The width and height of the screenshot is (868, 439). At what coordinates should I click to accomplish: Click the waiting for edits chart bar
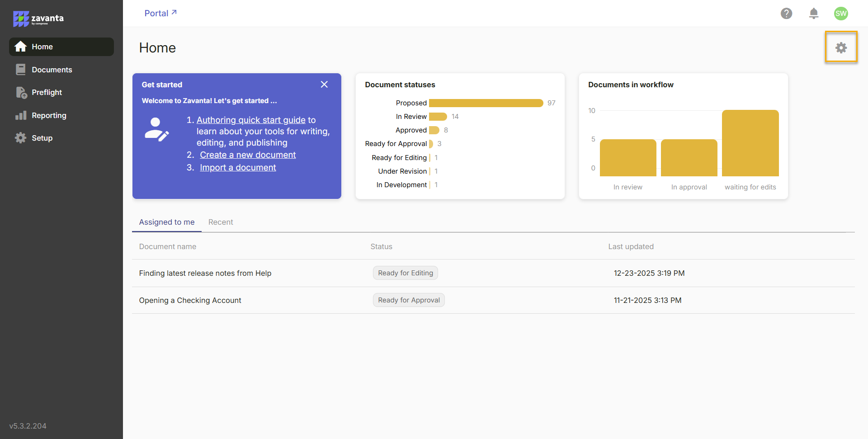click(750, 143)
